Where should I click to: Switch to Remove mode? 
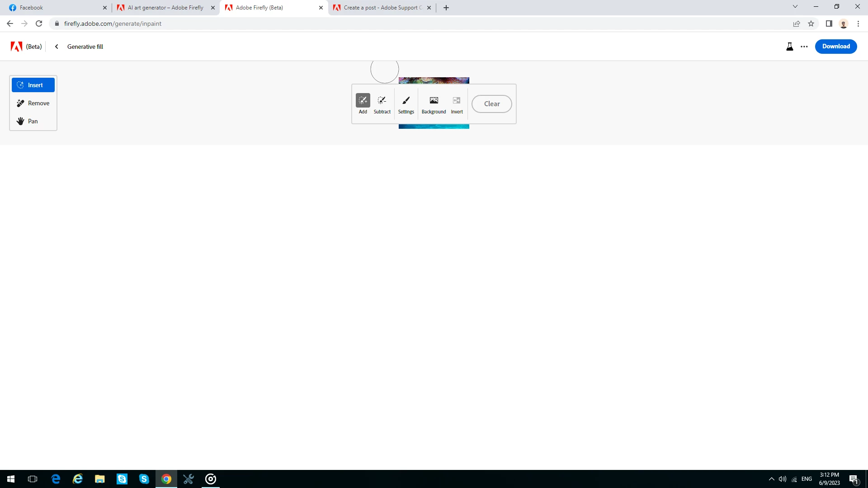click(x=33, y=103)
